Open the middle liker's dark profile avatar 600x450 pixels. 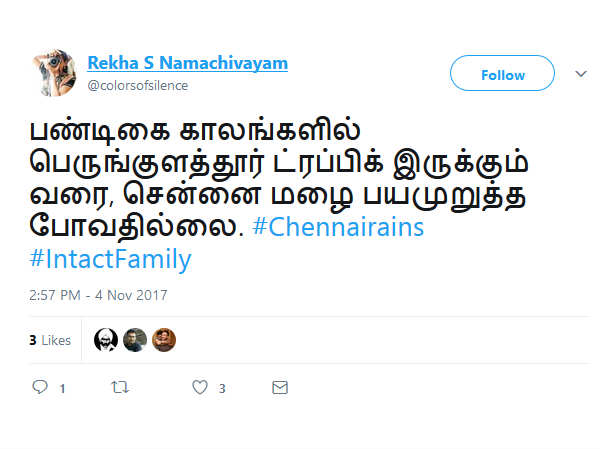click(135, 340)
